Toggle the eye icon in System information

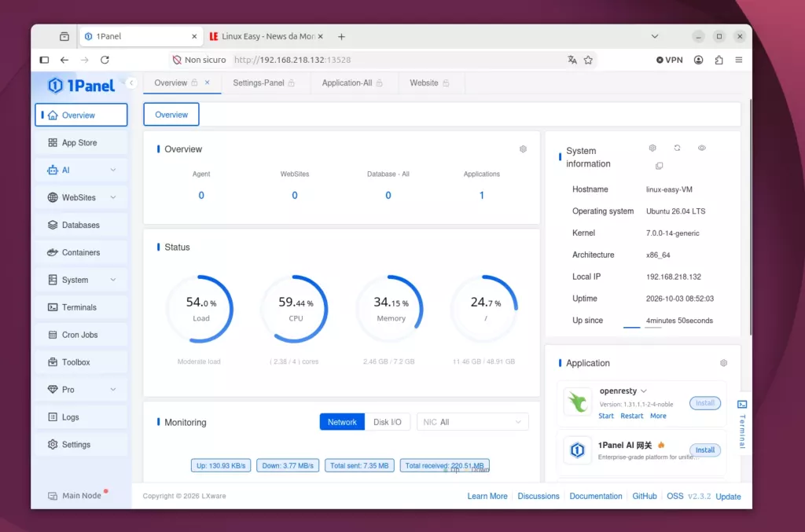[702, 149]
